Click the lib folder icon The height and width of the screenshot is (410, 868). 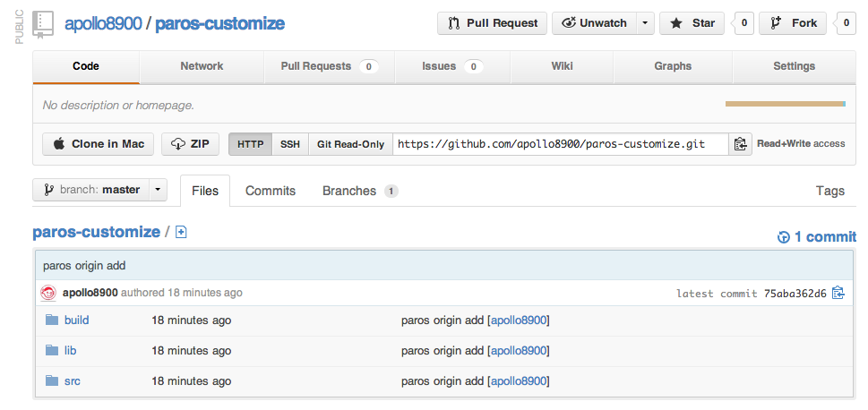[x=50, y=351]
